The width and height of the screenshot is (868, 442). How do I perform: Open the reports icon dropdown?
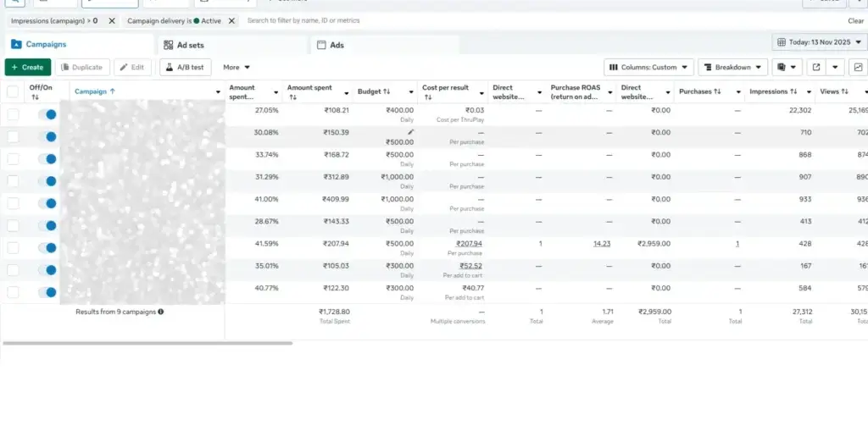pyautogui.click(x=787, y=67)
